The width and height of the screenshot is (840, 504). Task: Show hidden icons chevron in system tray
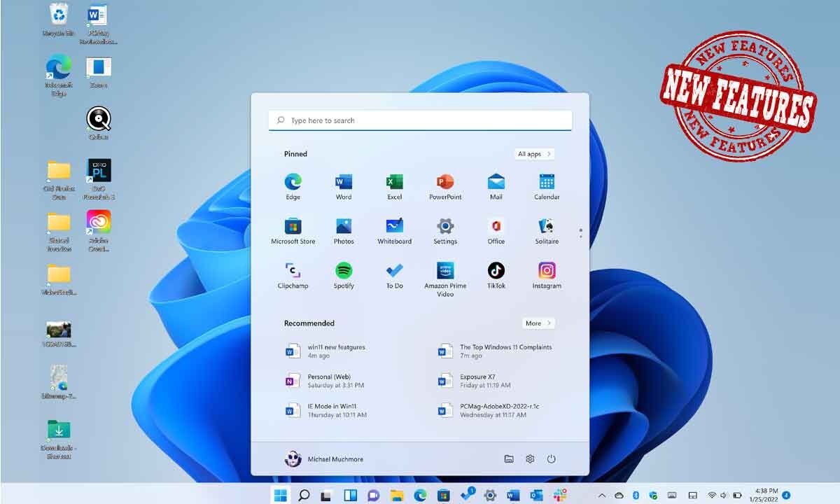point(601,496)
